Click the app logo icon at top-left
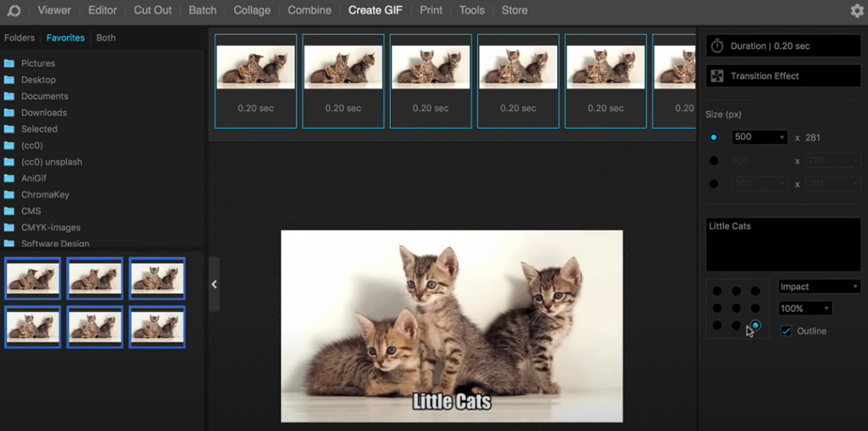The height and width of the screenshot is (431, 868). click(x=14, y=10)
